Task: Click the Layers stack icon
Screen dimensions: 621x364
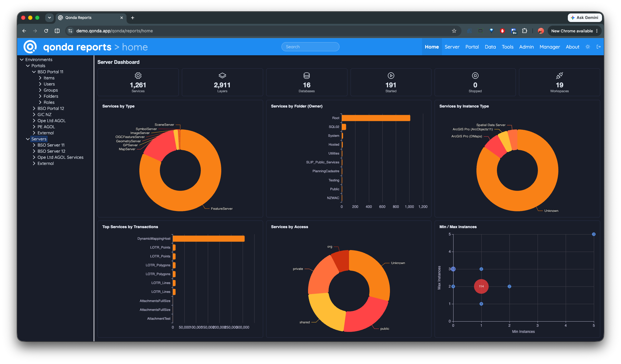Action: tap(222, 75)
